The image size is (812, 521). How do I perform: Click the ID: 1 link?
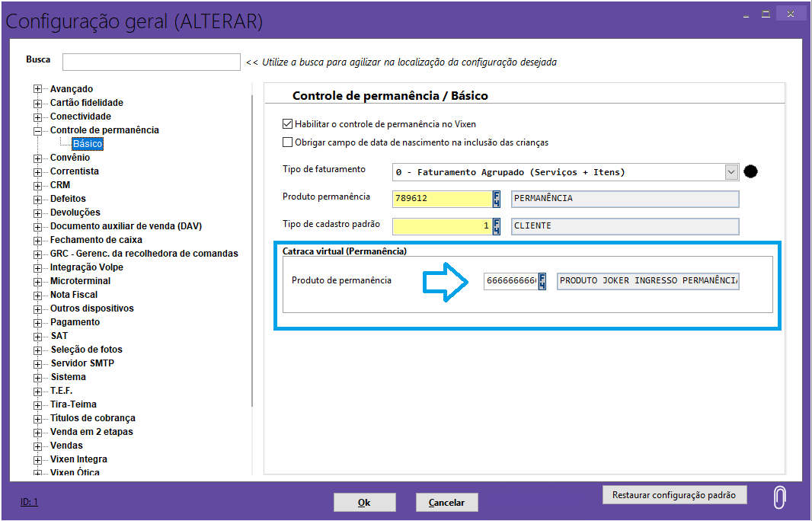tap(29, 502)
